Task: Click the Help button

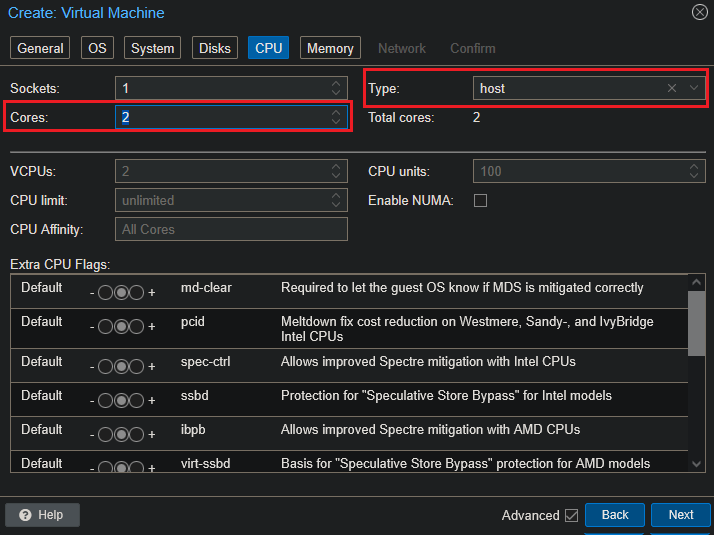Action: pyautogui.click(x=42, y=515)
